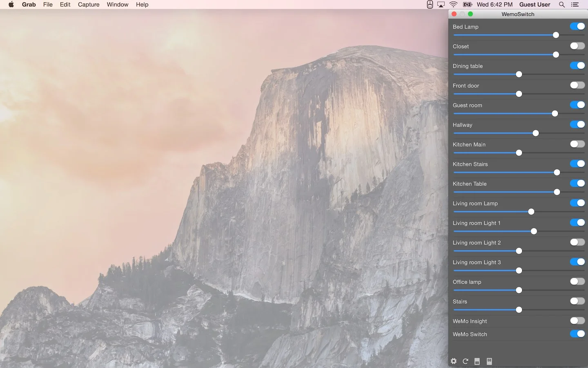Click the Wed 6:42 PM clock
This screenshot has width=588, height=368.
(x=494, y=4)
